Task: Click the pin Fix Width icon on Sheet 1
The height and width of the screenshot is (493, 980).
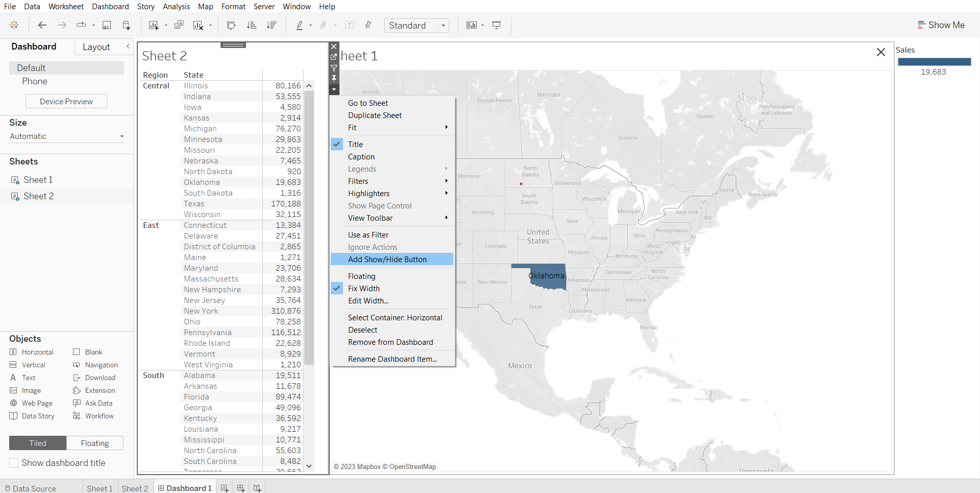Action: (334, 79)
